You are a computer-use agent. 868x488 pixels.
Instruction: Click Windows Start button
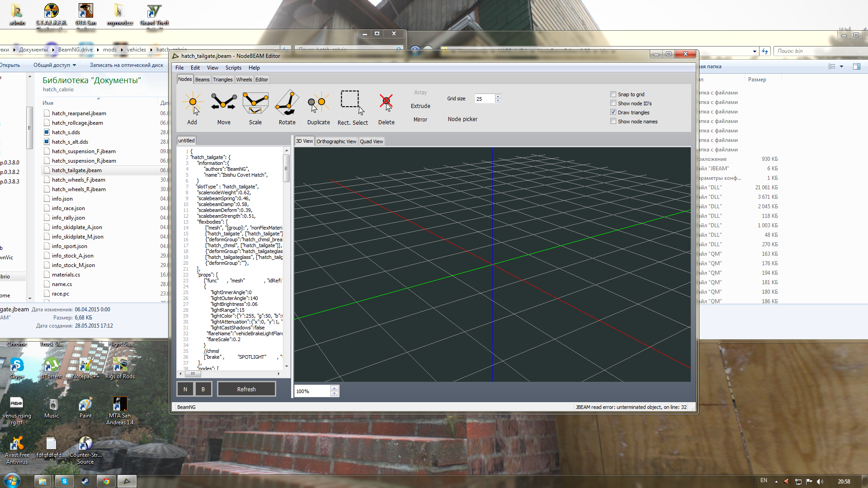coord(12,481)
